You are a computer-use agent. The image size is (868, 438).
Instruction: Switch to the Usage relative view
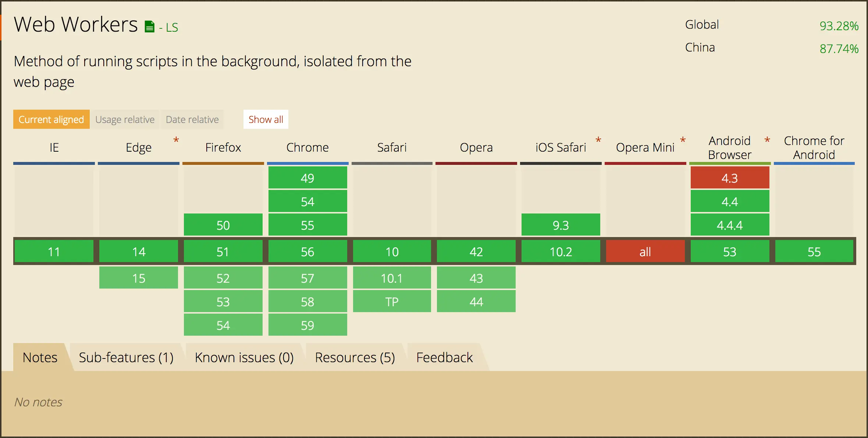pyautogui.click(x=125, y=120)
